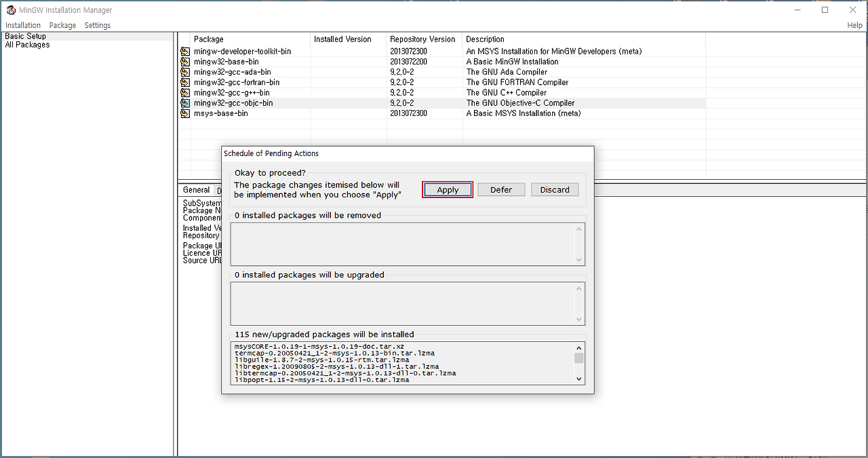This screenshot has height=458, width=868.
Task: Select libtermcap-0.20050421_1-2 dll-0 entry
Action: (345, 373)
